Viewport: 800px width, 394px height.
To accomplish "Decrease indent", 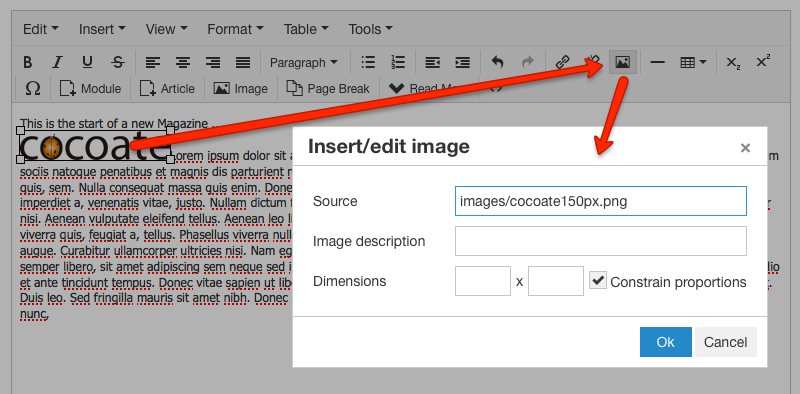I will pos(433,63).
